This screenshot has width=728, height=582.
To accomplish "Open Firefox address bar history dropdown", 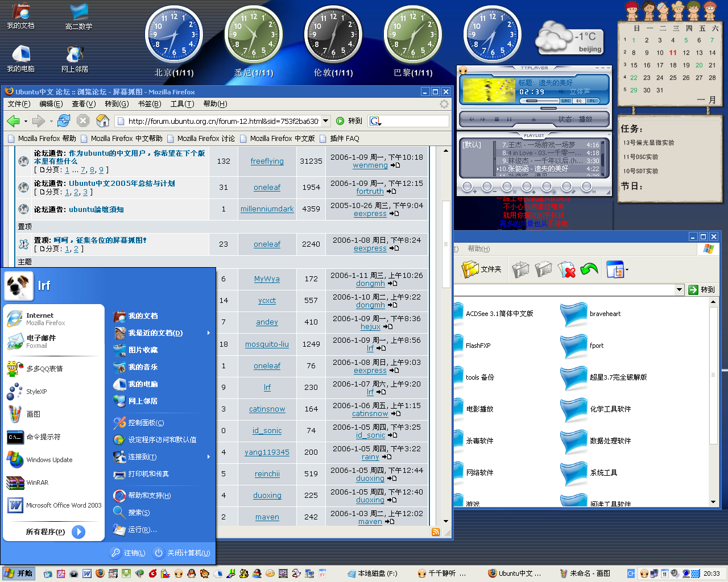I will point(326,120).
